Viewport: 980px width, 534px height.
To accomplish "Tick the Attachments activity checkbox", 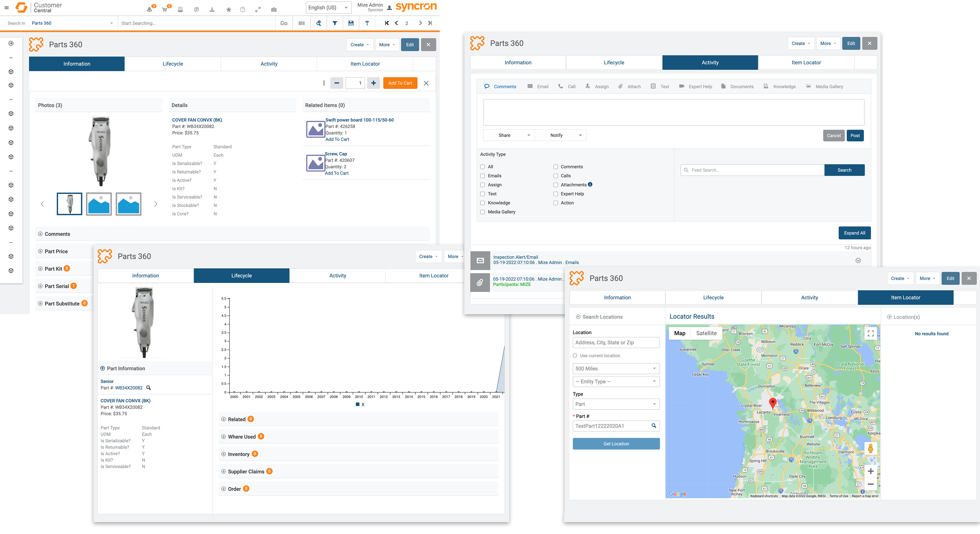I will click(556, 185).
